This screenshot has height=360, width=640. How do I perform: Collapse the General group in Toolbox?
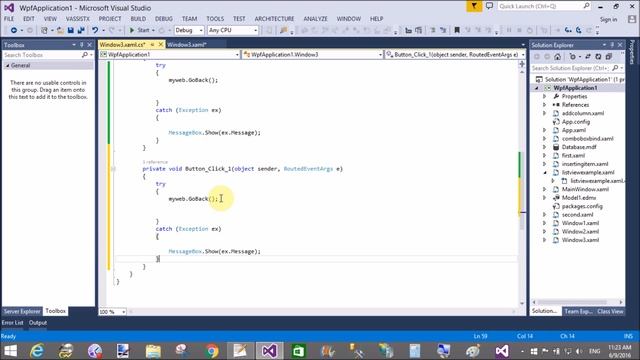pyautogui.click(x=7, y=65)
